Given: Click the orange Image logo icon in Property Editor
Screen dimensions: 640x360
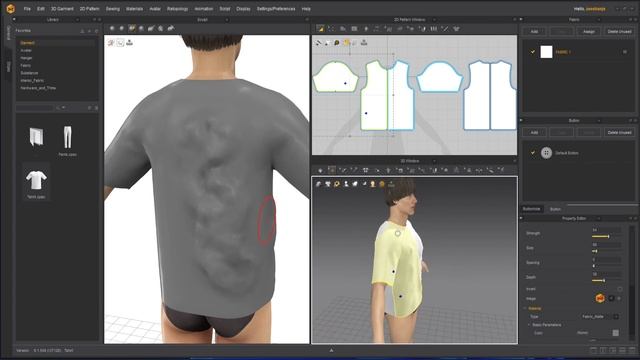Looking at the screenshot, I should [x=600, y=298].
